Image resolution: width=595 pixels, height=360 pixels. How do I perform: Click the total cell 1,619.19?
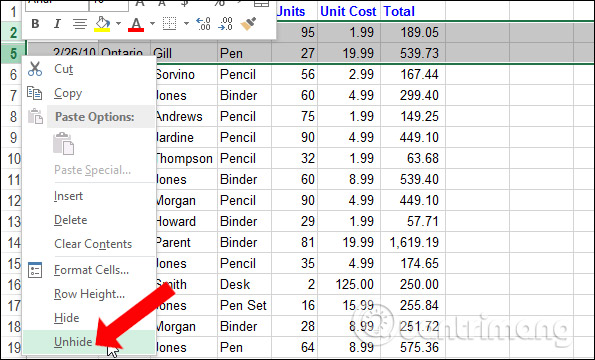413,242
